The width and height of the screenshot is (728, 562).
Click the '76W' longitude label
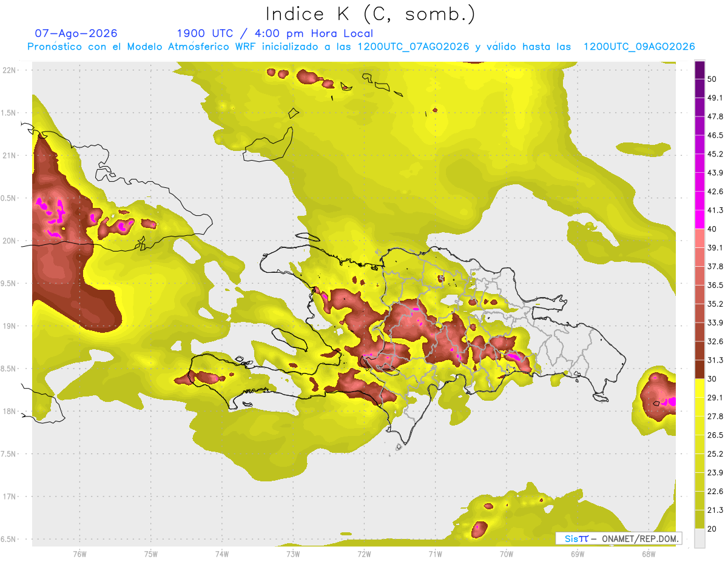click(x=79, y=554)
